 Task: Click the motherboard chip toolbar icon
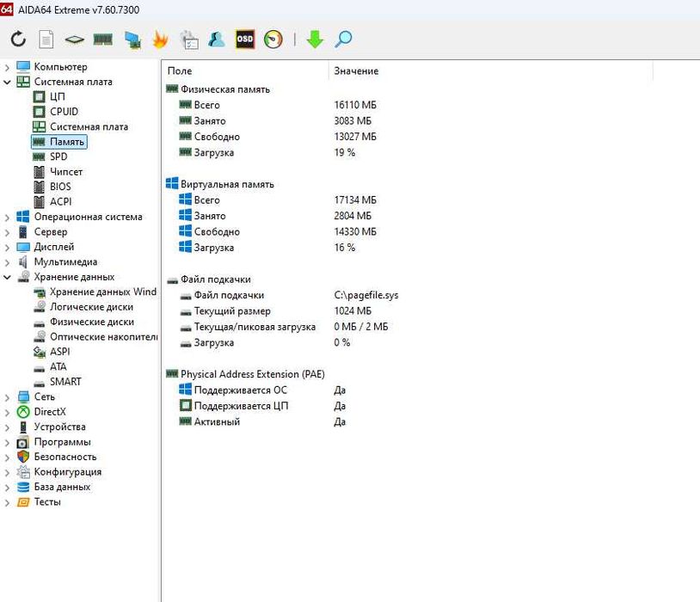click(x=75, y=40)
